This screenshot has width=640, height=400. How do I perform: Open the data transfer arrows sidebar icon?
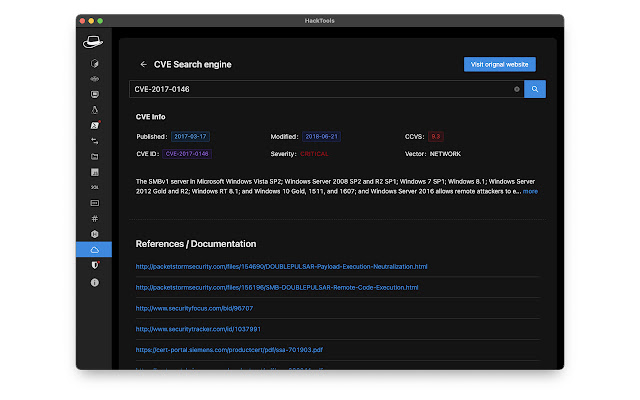click(x=94, y=141)
